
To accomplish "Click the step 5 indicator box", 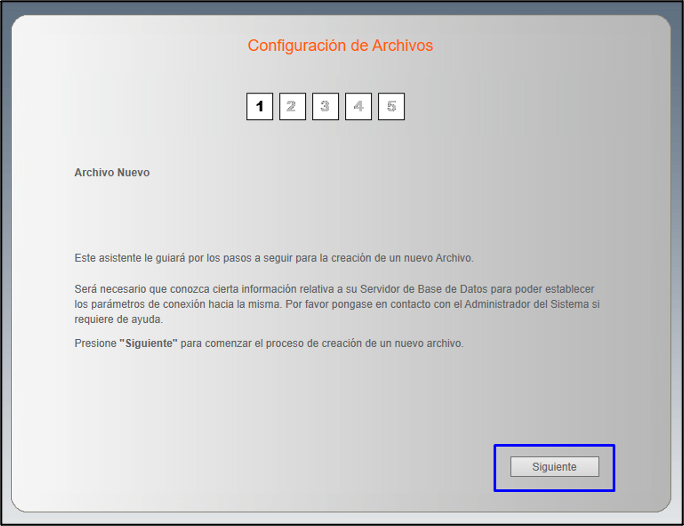I will [x=391, y=106].
